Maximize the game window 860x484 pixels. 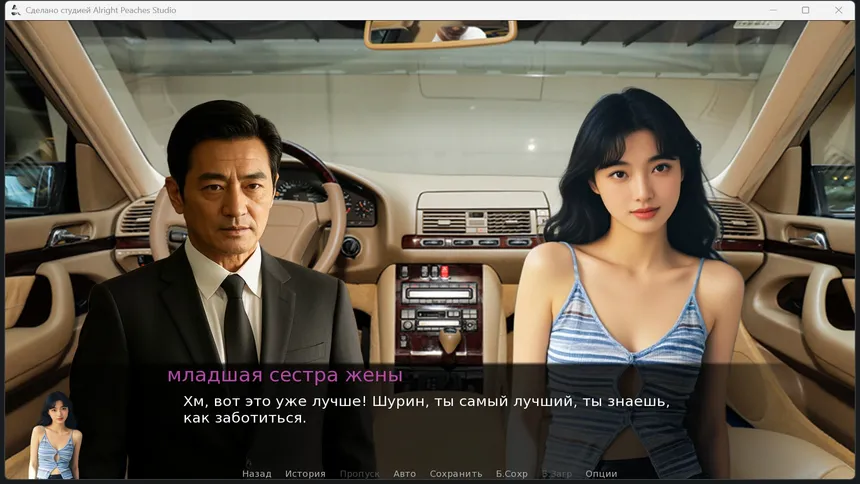pos(805,10)
